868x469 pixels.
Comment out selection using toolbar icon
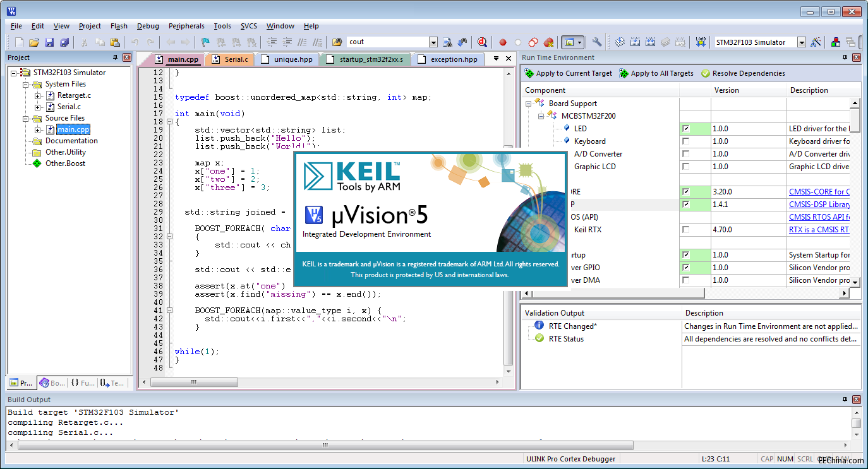coord(303,42)
